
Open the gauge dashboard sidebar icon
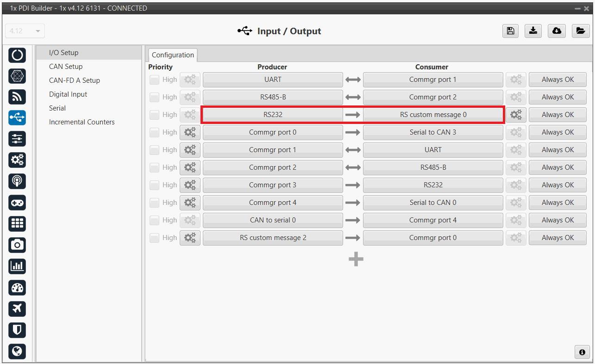click(17, 288)
